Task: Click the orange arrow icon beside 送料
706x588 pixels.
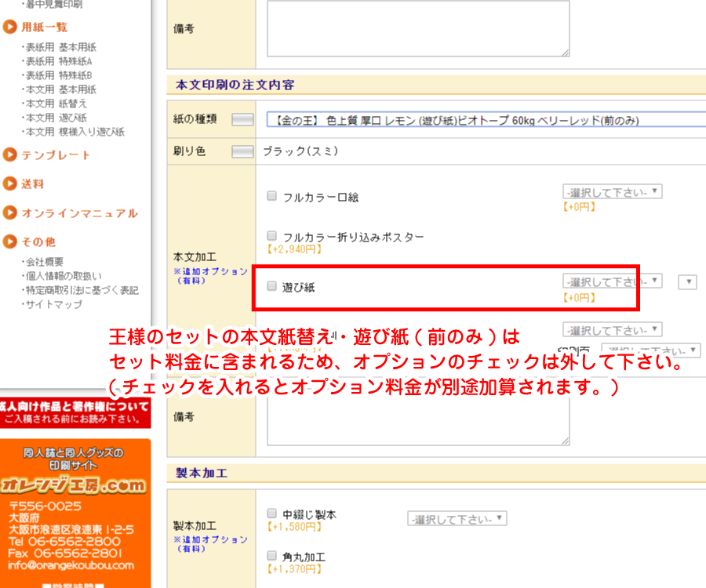Action: [10, 184]
